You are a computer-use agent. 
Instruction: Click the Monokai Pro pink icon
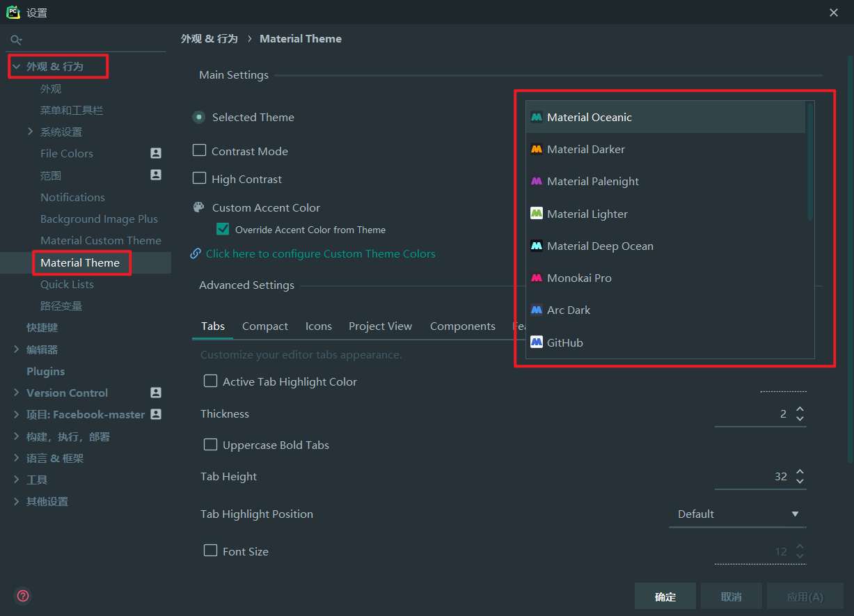click(x=537, y=278)
